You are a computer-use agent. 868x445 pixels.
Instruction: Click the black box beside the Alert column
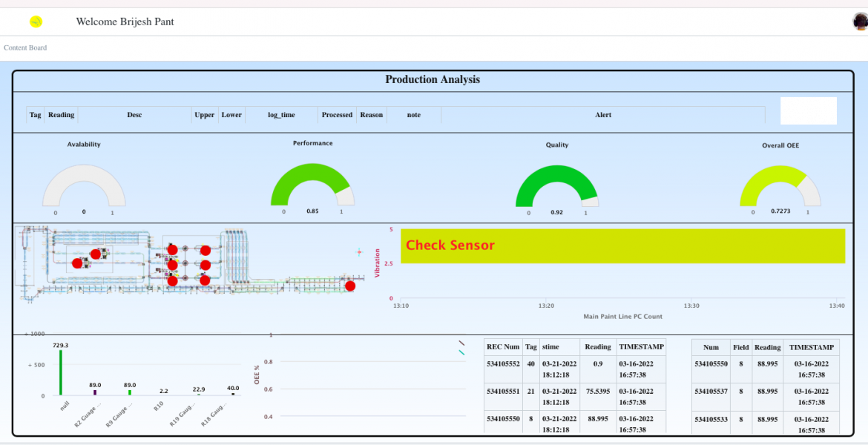[809, 111]
